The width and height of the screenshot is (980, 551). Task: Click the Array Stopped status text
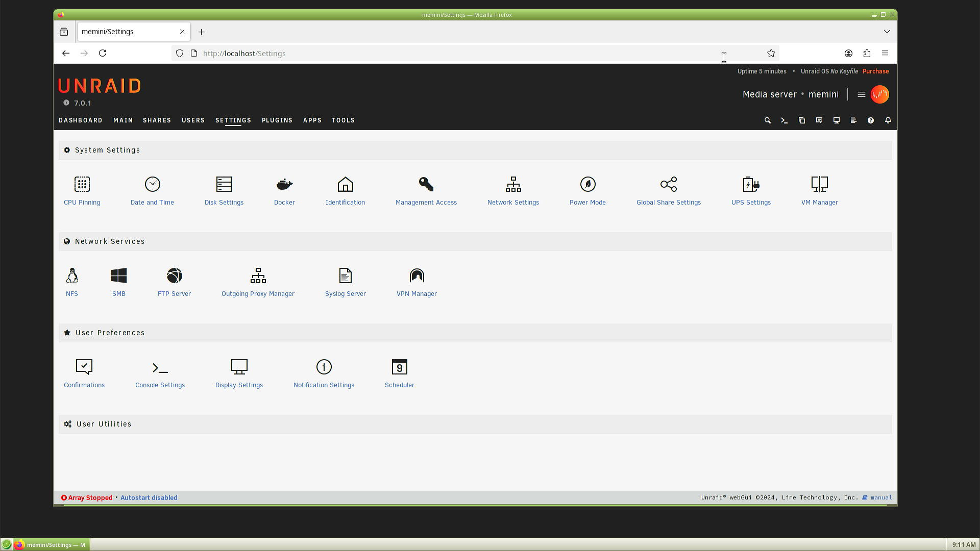(90, 498)
